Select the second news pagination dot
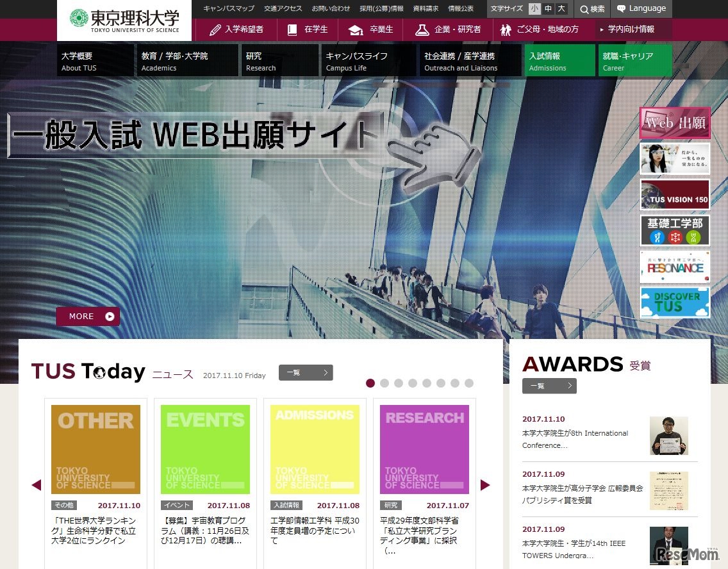The height and width of the screenshot is (569, 728). click(x=385, y=383)
